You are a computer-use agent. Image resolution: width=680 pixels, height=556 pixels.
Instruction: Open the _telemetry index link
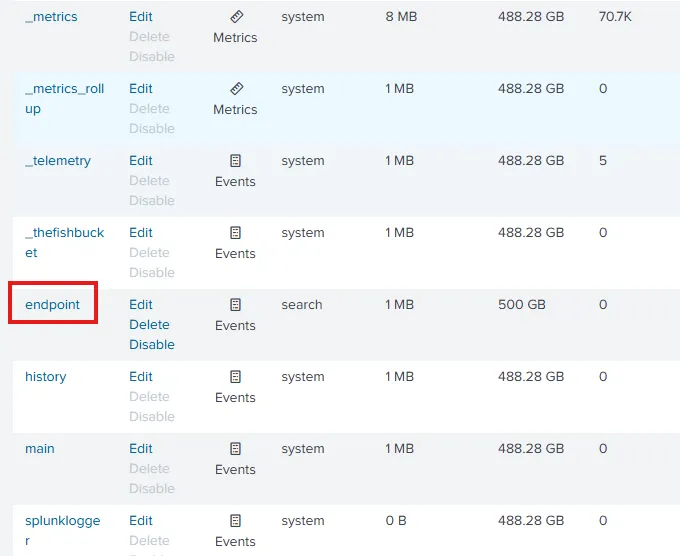coord(58,161)
